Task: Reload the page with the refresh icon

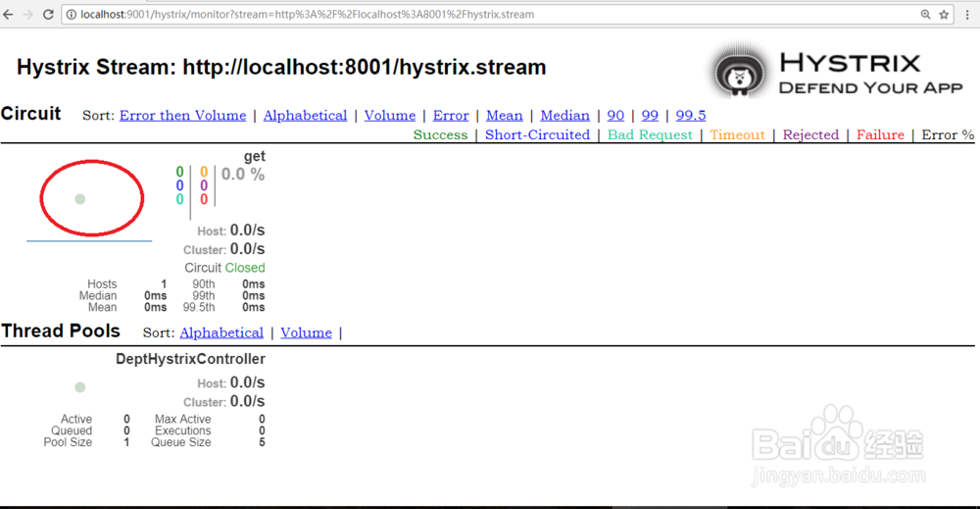Action: (x=48, y=15)
